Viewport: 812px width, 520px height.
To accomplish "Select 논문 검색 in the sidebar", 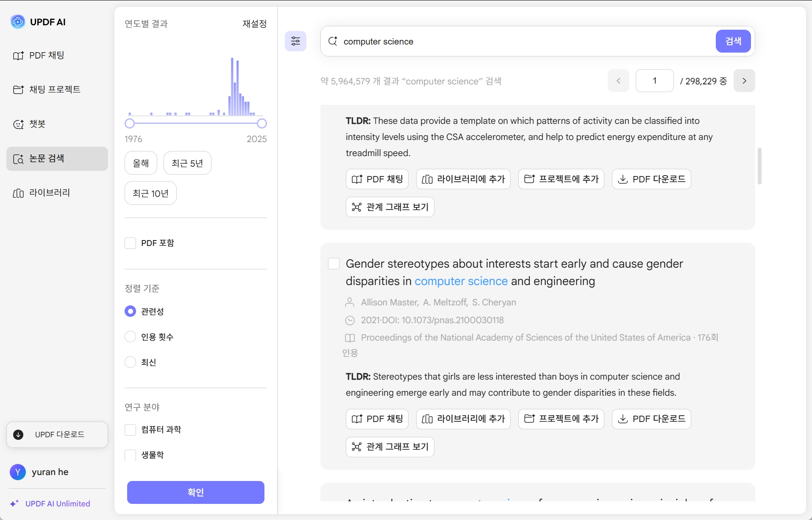I will pos(57,159).
